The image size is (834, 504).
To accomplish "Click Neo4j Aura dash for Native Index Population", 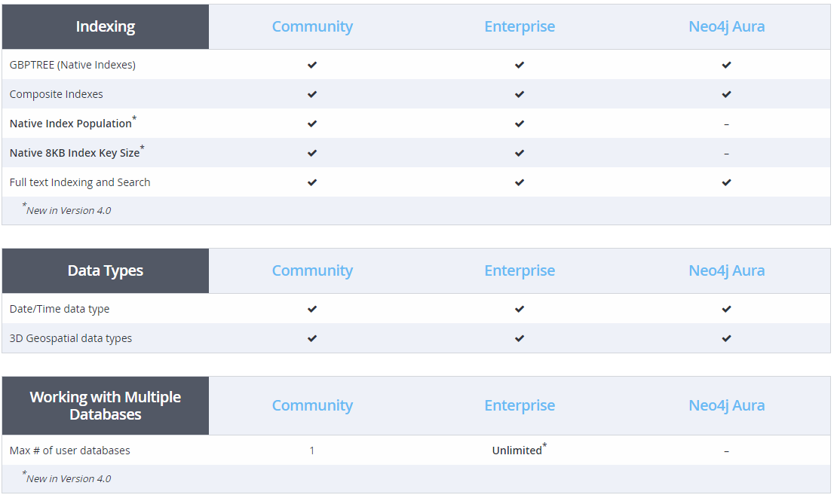I will tap(727, 124).
